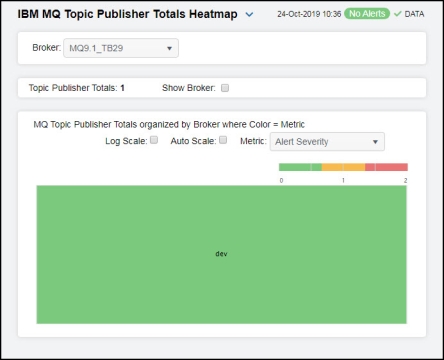Open the Broker MQ9.1_TB29 dropdown

tap(121, 48)
